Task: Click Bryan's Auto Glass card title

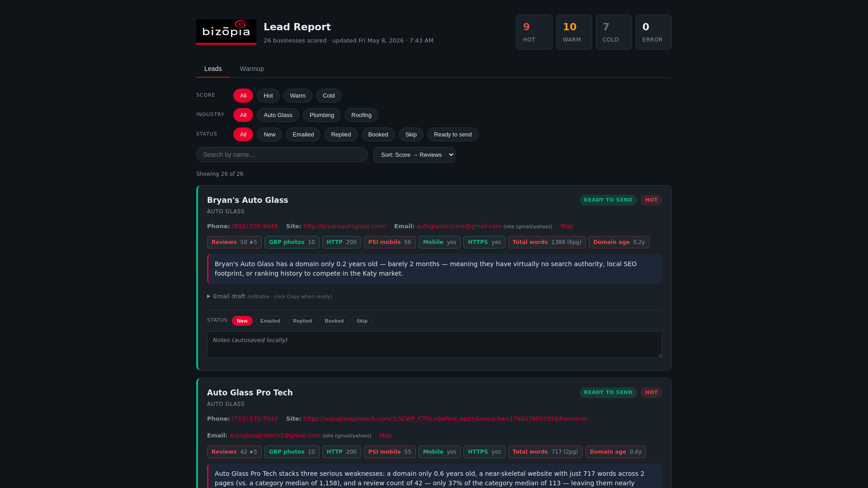Action: [247, 200]
